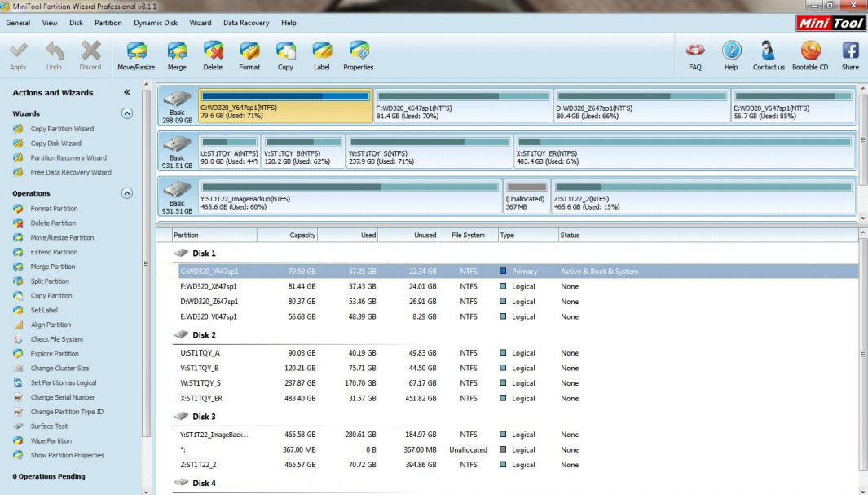
Task: Open partition Properties from toolbar
Action: pyautogui.click(x=358, y=51)
